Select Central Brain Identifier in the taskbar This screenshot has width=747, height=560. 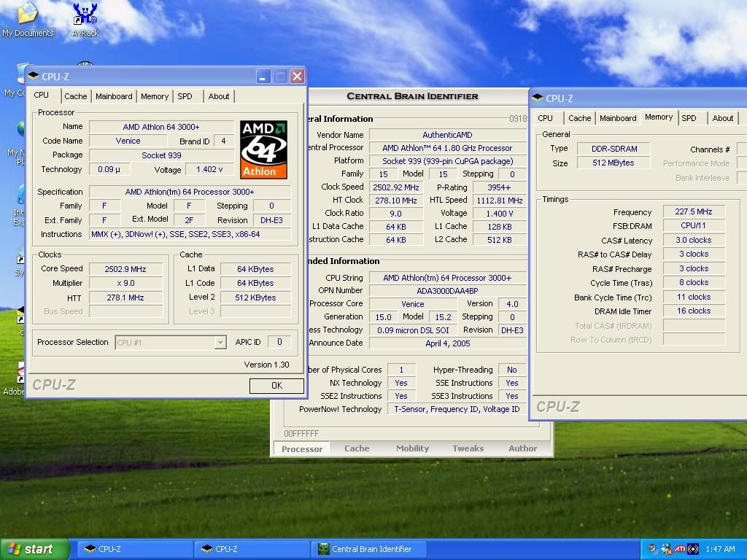tap(368, 548)
